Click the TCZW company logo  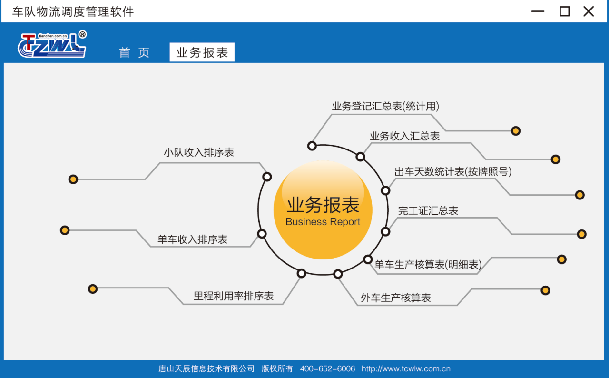pyautogui.click(x=52, y=44)
